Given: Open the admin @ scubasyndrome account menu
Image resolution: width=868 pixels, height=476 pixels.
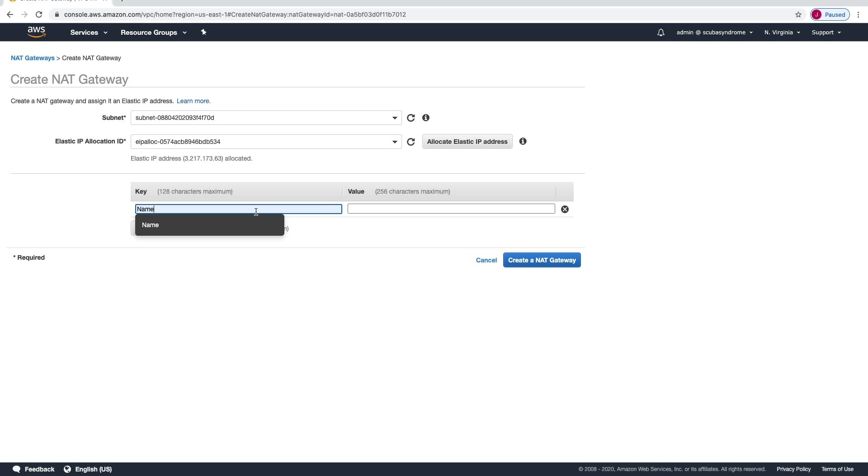Looking at the screenshot, I should 714,33.
